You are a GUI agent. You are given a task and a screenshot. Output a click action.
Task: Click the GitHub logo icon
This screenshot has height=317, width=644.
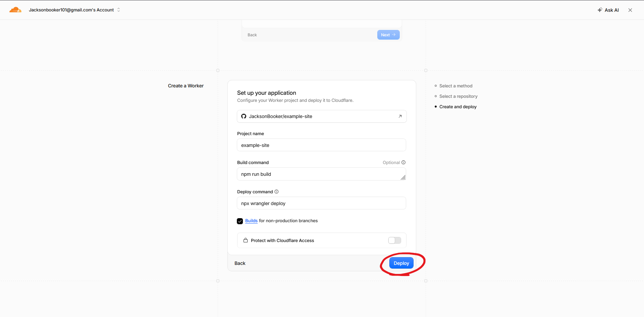click(x=244, y=116)
